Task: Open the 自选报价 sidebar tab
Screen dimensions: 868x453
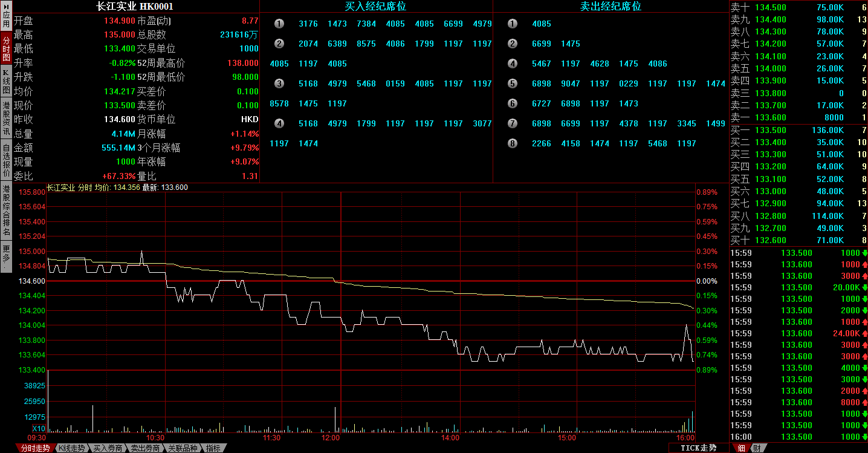Action: (5, 160)
